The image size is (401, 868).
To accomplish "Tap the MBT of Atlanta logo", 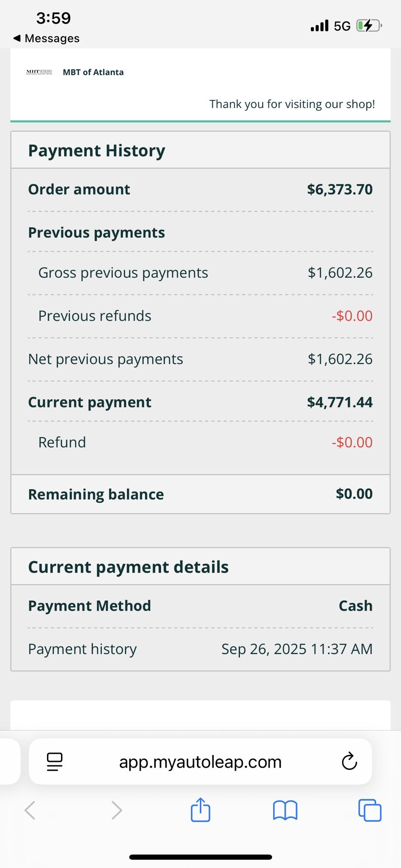I will [x=39, y=72].
